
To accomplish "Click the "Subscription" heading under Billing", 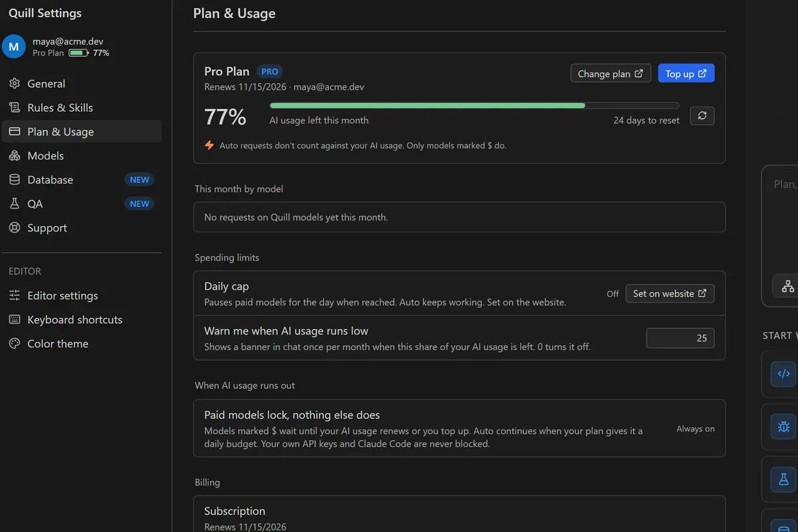I will coord(235,511).
